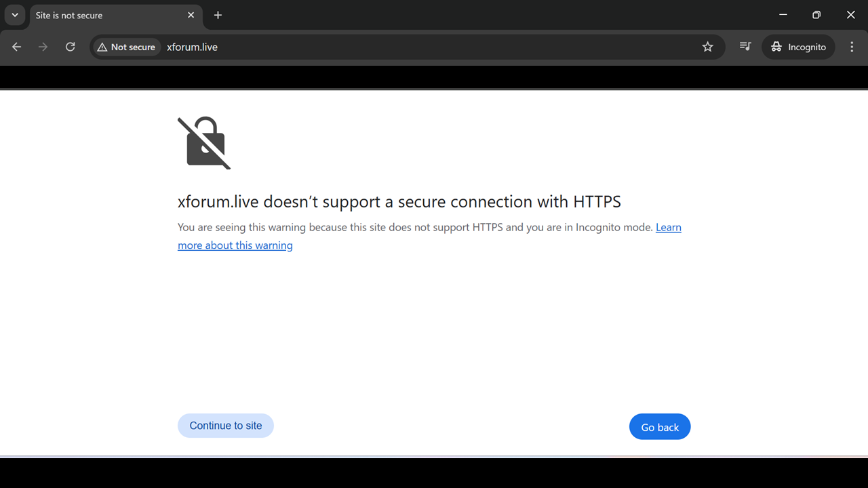Open Learn more about this warning link
This screenshot has height=488, width=868.
(x=429, y=236)
